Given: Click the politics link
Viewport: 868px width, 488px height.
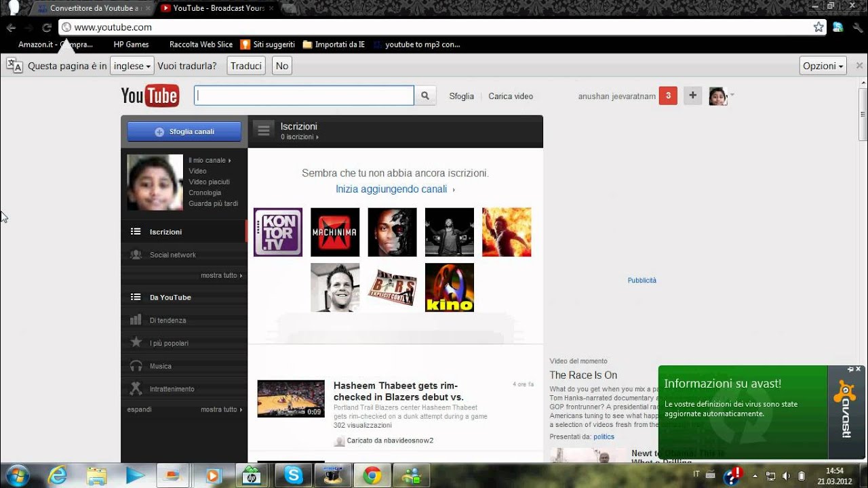Looking at the screenshot, I should [604, 437].
